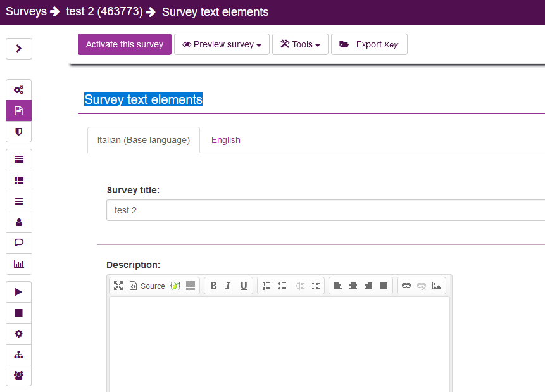Click the Activate this survey button
The image size is (545, 392).
[x=125, y=44]
